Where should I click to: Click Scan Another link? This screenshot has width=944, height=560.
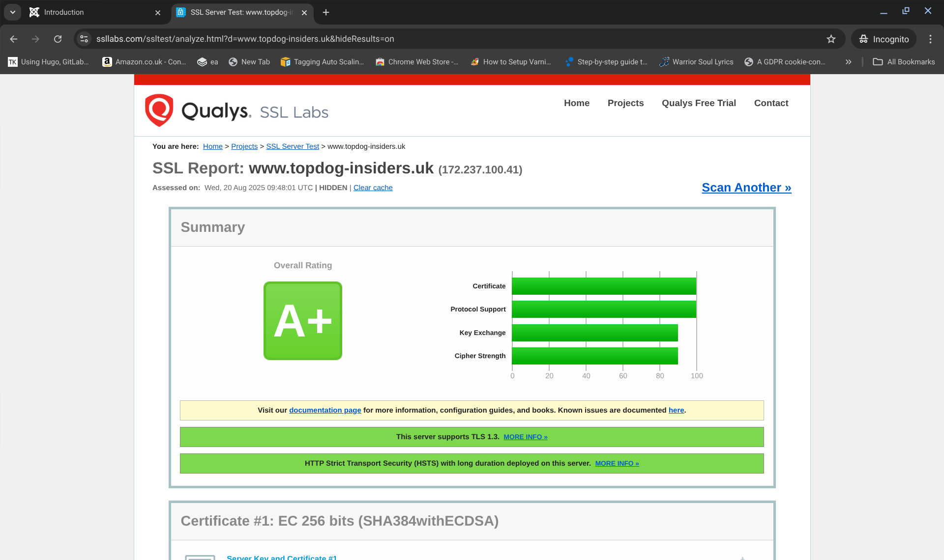[746, 188]
